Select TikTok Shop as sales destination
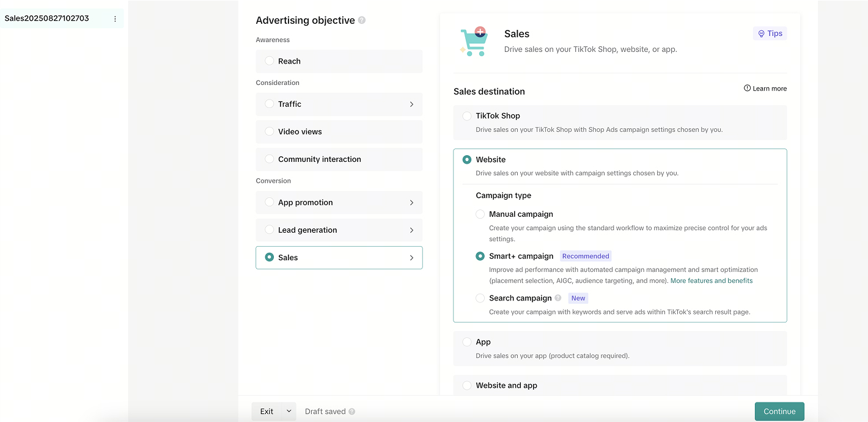868x422 pixels. tap(467, 116)
